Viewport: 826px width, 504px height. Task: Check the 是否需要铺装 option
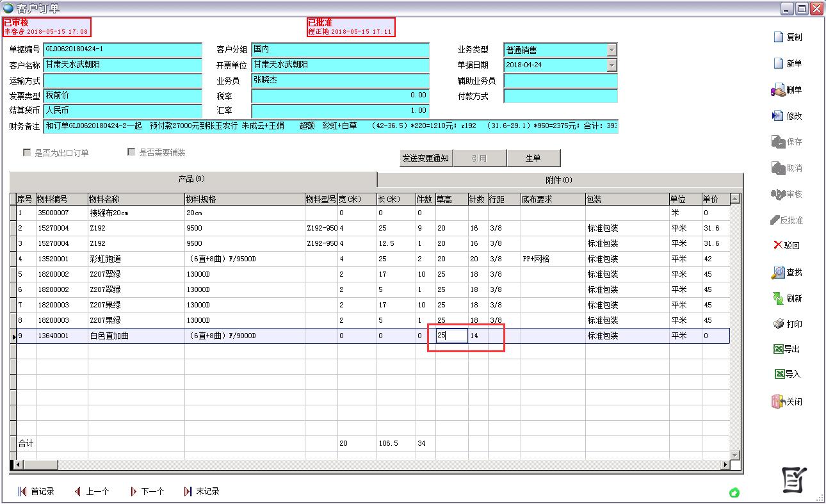coord(131,152)
